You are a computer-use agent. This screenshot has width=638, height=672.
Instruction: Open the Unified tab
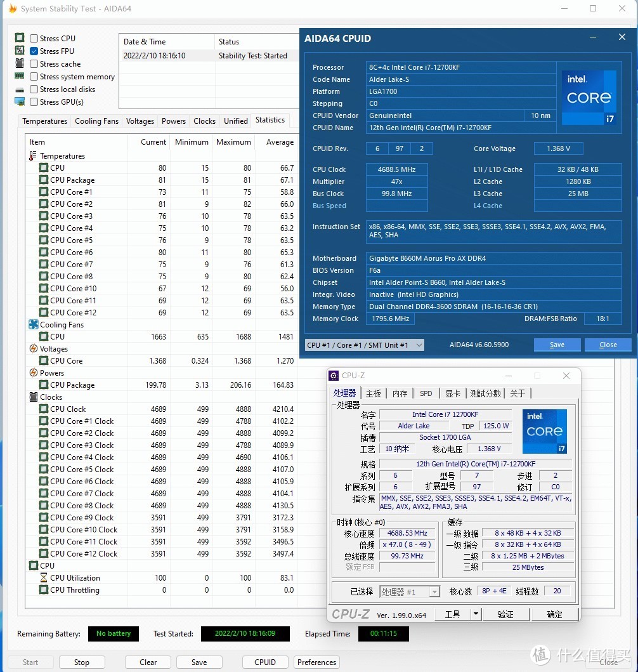[x=235, y=121]
